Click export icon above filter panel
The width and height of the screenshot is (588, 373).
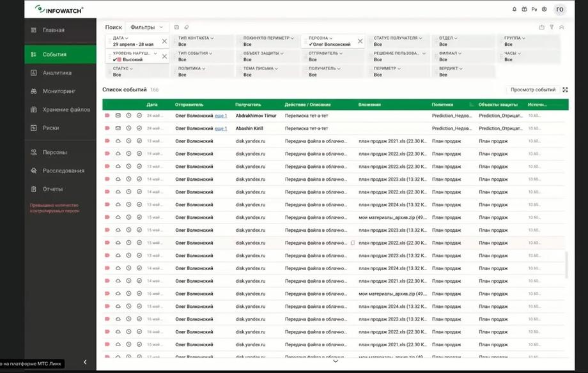tap(541, 27)
